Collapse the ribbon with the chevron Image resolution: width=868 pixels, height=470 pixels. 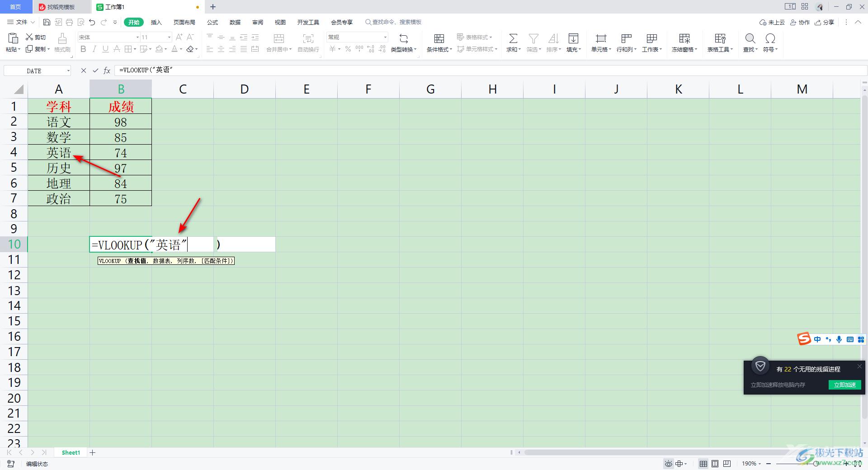(858, 22)
